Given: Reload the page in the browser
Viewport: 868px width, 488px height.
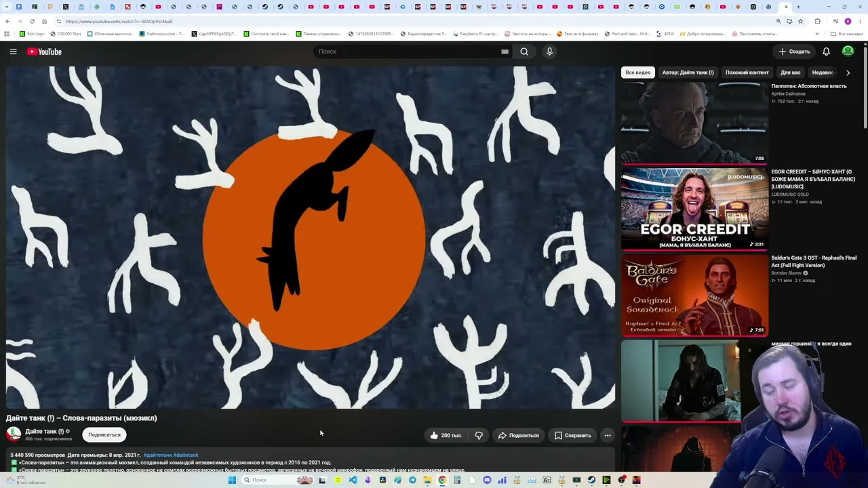Looking at the screenshot, I should (32, 21).
